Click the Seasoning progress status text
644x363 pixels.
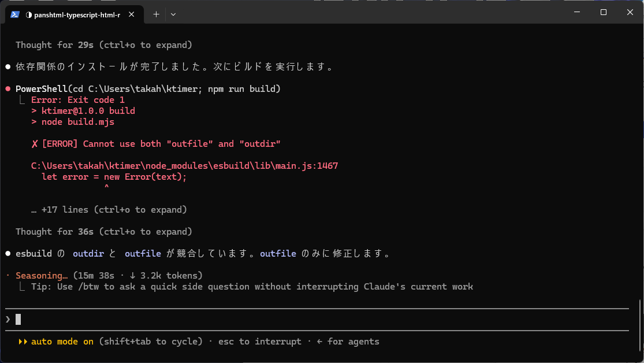[x=42, y=276]
